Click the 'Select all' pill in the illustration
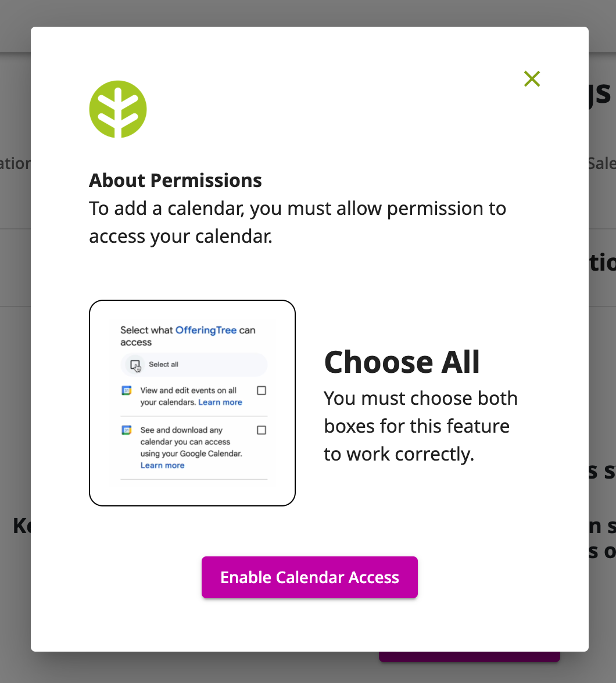This screenshot has height=683, width=616. (x=194, y=365)
